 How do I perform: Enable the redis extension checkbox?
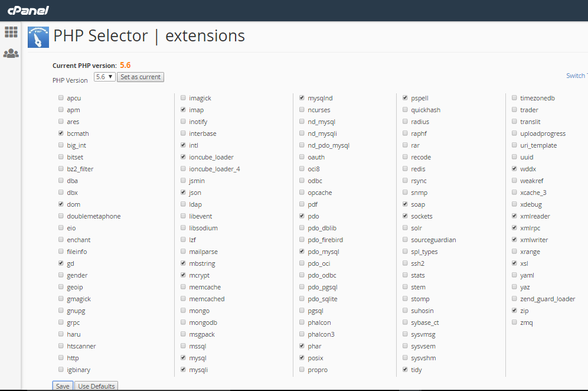[406, 169]
